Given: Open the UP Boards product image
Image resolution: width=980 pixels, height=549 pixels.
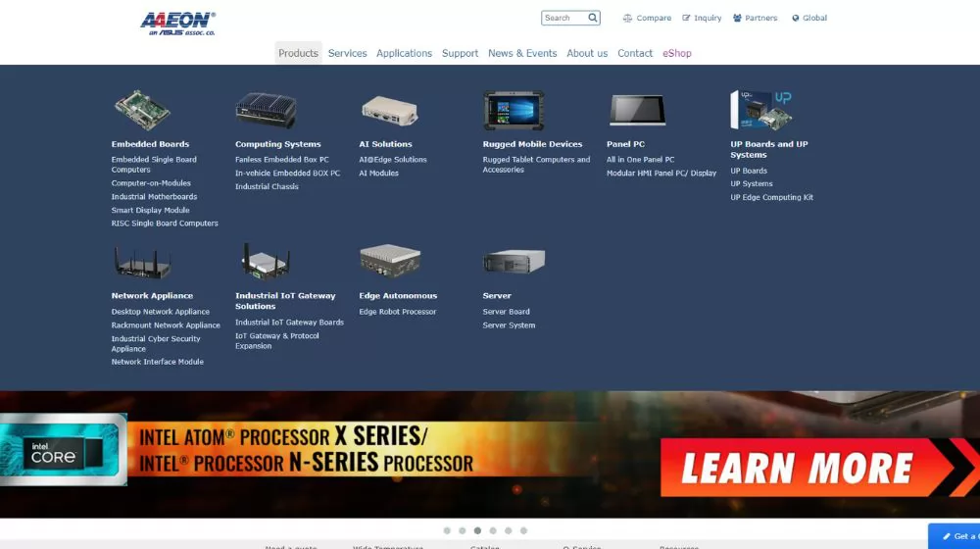Looking at the screenshot, I should (x=761, y=110).
